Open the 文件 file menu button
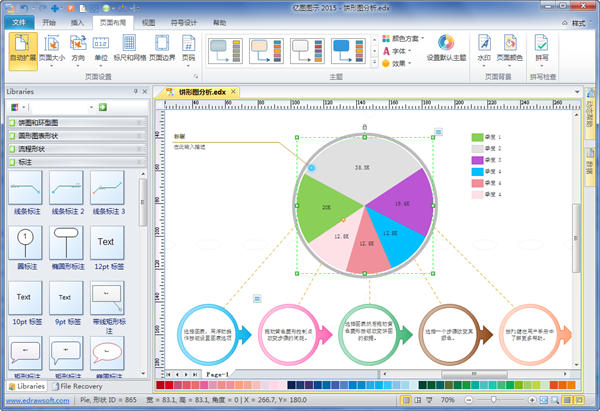600x411 pixels. 20,20
